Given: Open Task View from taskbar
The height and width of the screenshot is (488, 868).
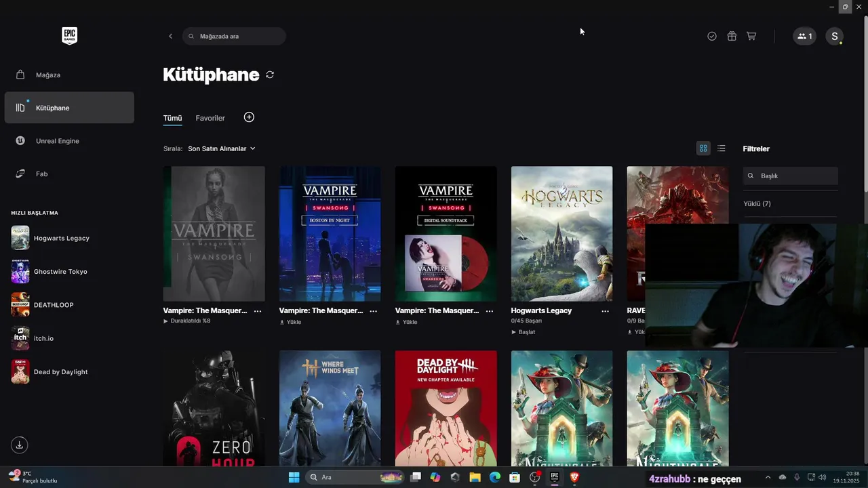Looking at the screenshot, I should click(416, 477).
